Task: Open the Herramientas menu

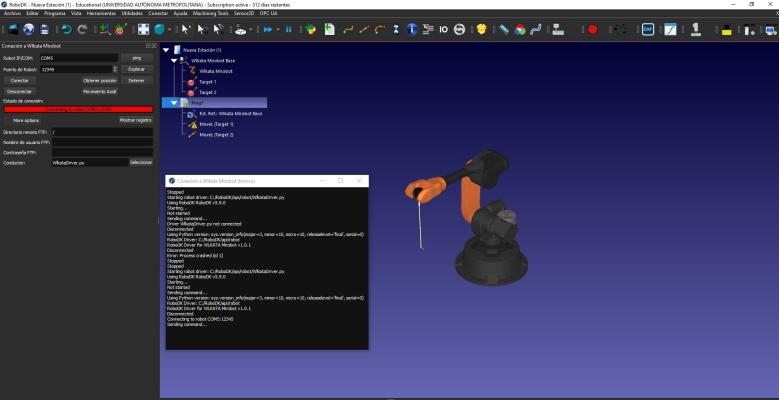Action: tap(101, 13)
